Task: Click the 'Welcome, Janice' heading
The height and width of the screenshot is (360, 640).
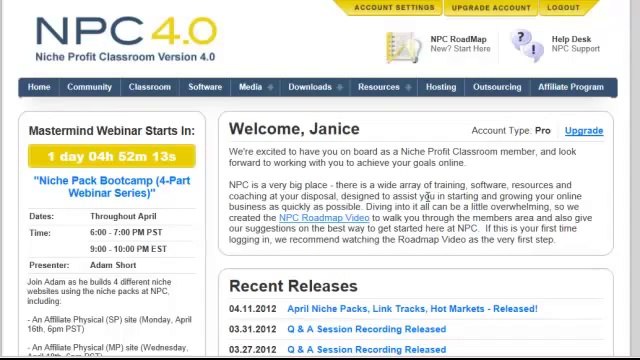Action: [x=294, y=129]
